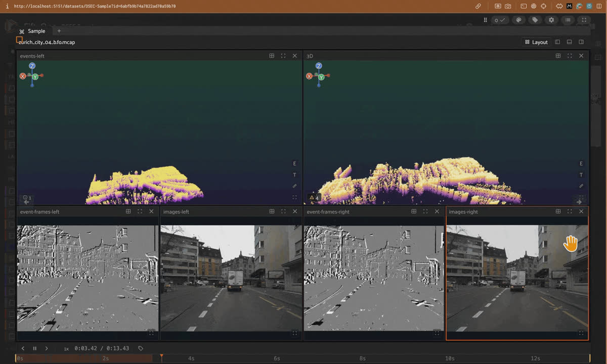The width and height of the screenshot is (607, 364).
Task: Click the Z axis in 3D panel gizmo
Action: (x=319, y=66)
